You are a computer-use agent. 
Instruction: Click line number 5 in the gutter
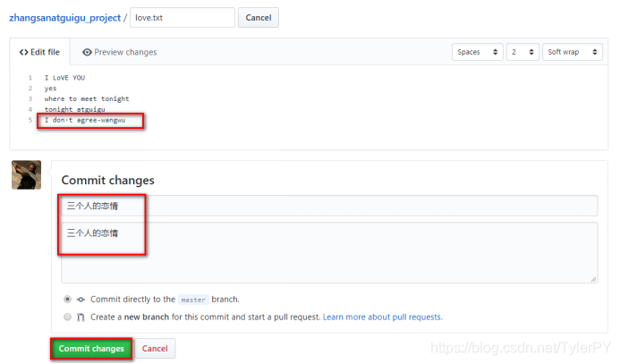coord(30,120)
